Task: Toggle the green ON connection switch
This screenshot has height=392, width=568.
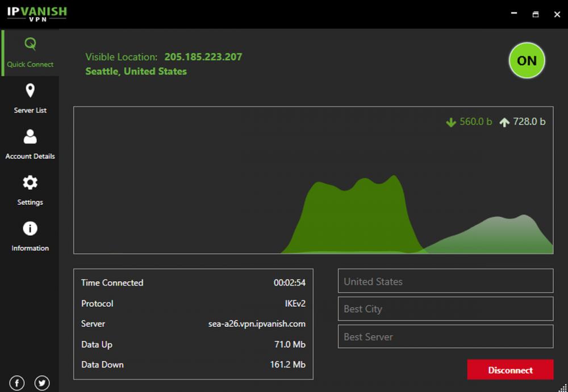Action: pyautogui.click(x=527, y=61)
